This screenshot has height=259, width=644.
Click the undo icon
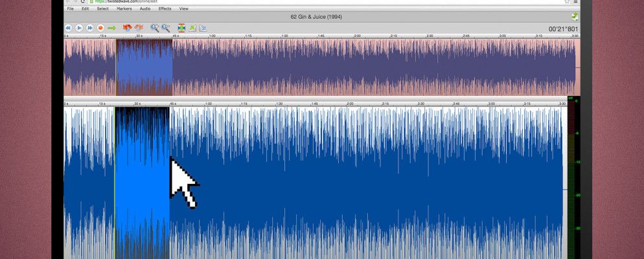(128, 28)
